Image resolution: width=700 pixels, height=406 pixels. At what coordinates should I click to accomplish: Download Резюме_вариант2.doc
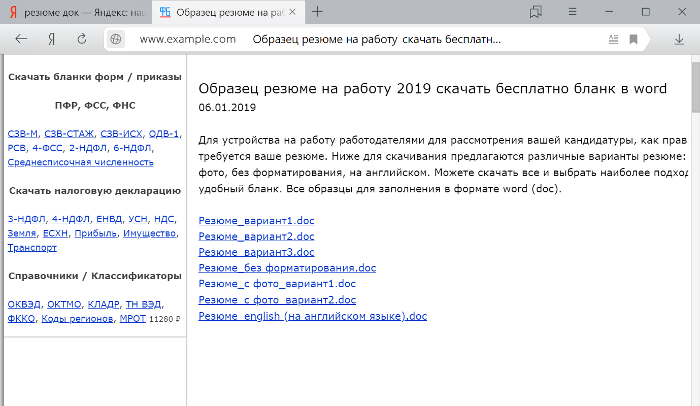coord(256,236)
